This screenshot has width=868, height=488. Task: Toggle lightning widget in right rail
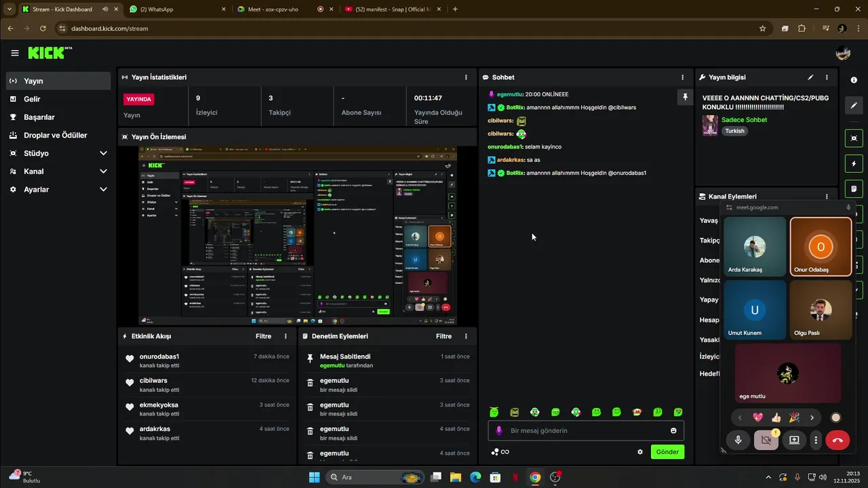tap(854, 164)
